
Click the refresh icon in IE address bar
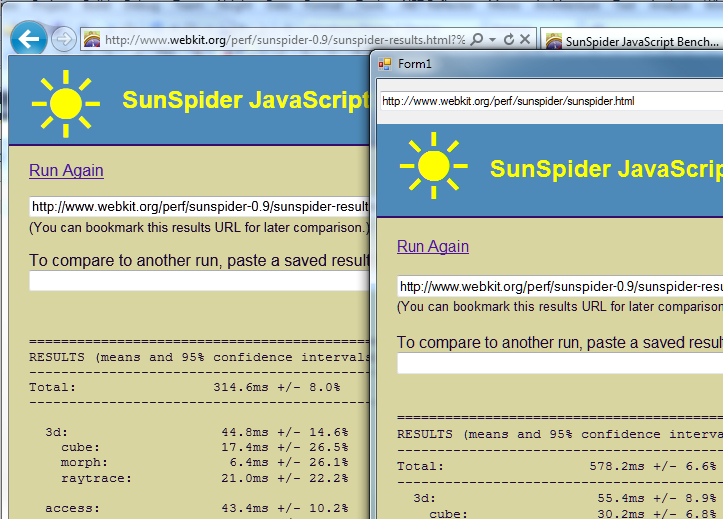(x=509, y=40)
